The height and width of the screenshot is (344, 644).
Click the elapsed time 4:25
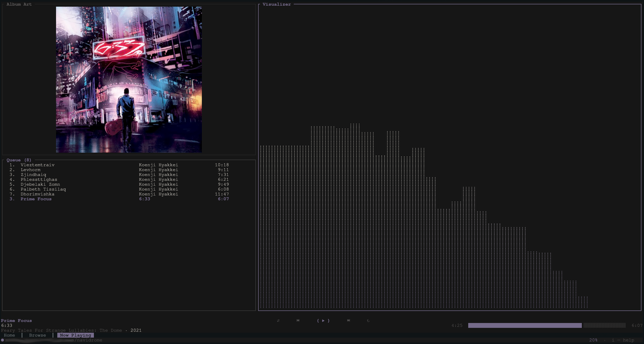pos(457,325)
